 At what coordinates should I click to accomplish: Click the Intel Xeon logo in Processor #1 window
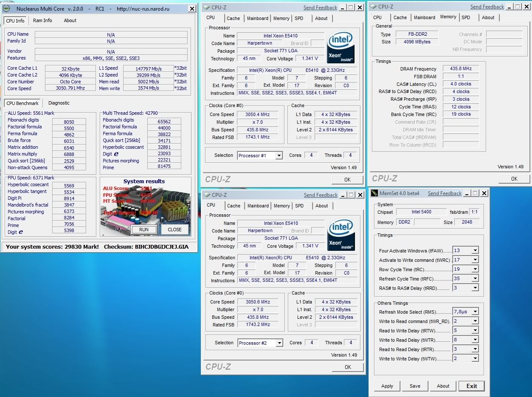point(341,48)
